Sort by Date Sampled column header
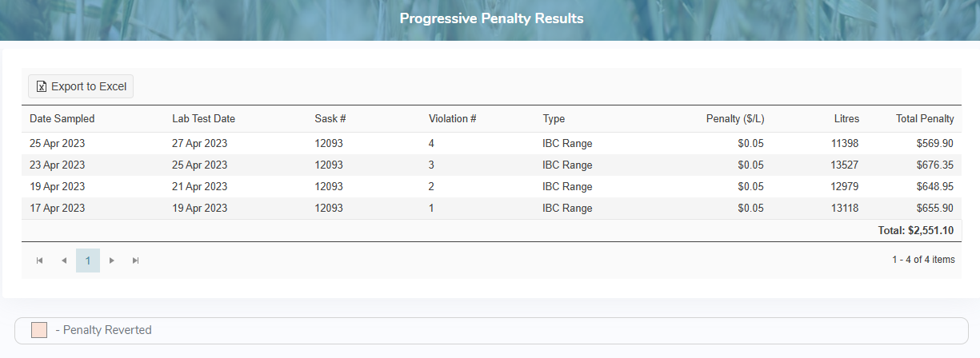 62,119
